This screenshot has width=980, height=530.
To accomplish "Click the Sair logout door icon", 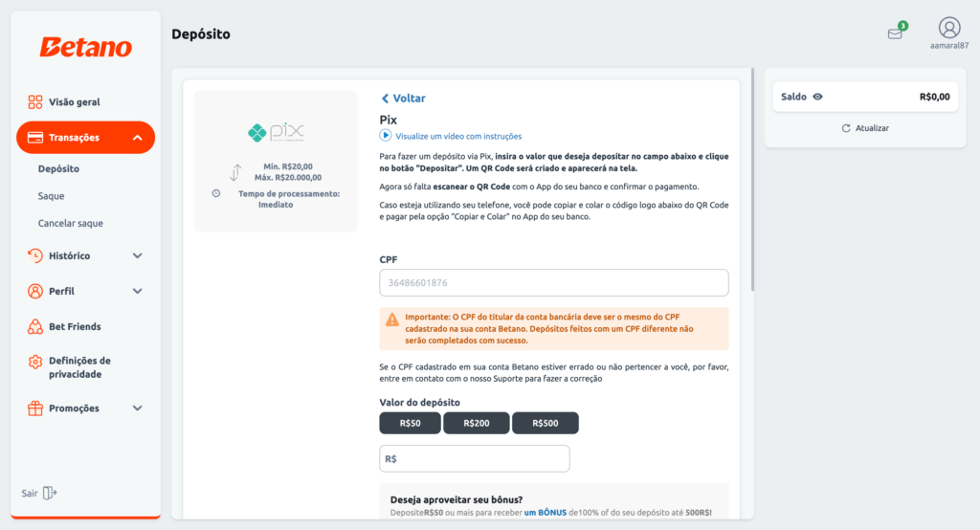I will tap(50, 493).
